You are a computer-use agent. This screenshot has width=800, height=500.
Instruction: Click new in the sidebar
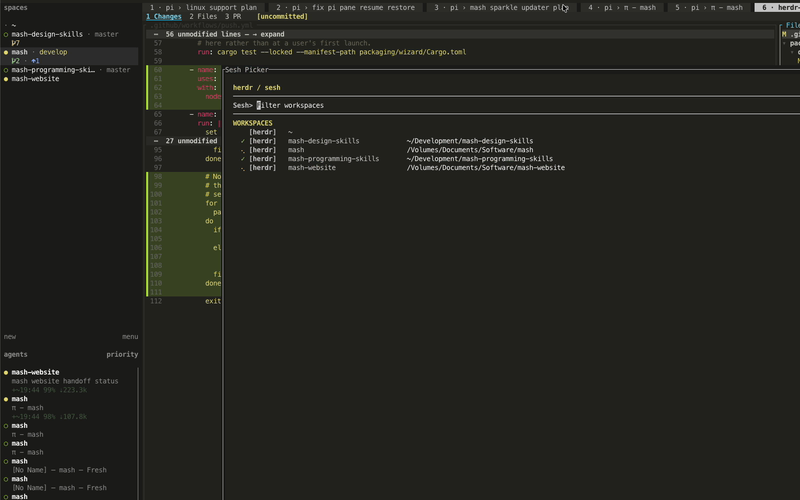(10, 337)
